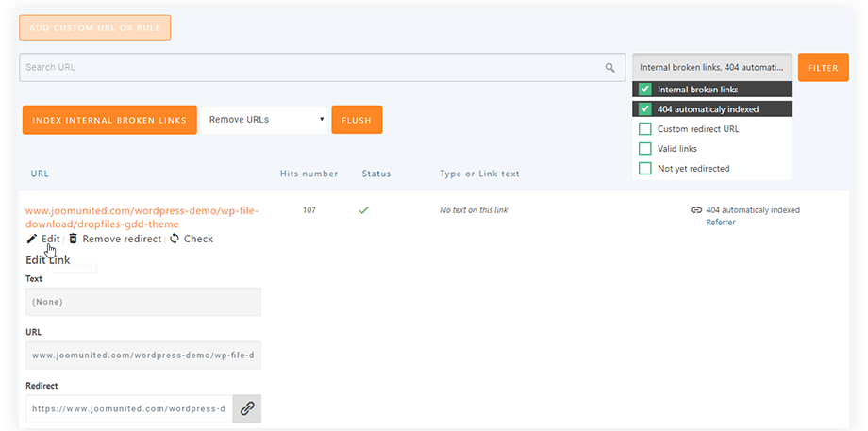
Task: Tick the Valid links checkbox
Action: tap(645, 149)
